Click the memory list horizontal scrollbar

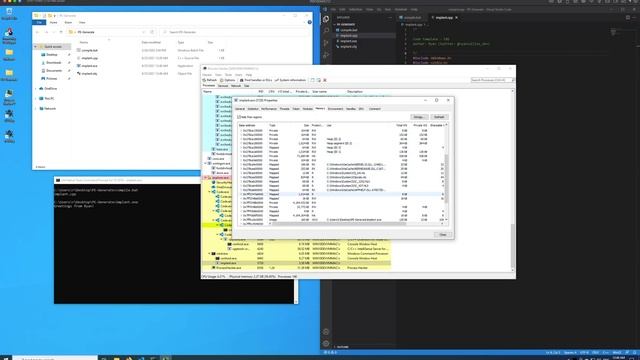point(339,223)
